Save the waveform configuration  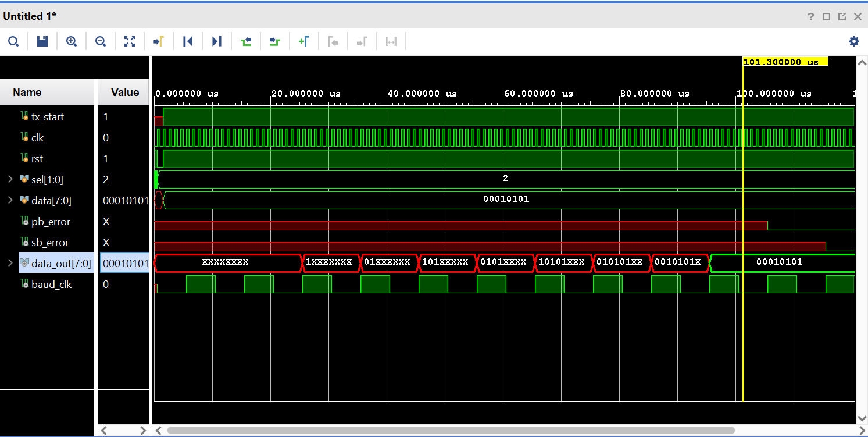coord(42,41)
